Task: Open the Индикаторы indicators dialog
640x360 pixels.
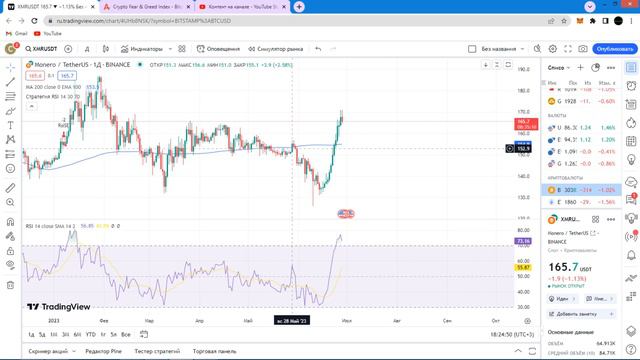Action: (x=142, y=49)
